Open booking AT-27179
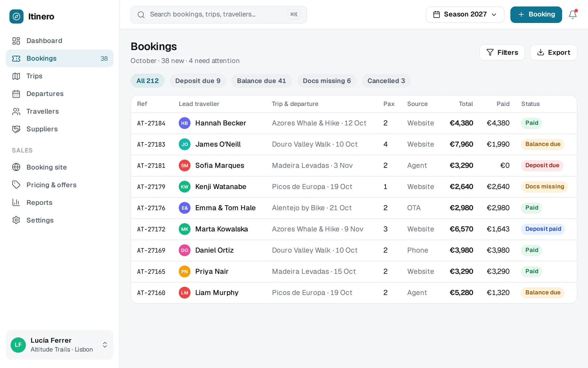 [151, 187]
